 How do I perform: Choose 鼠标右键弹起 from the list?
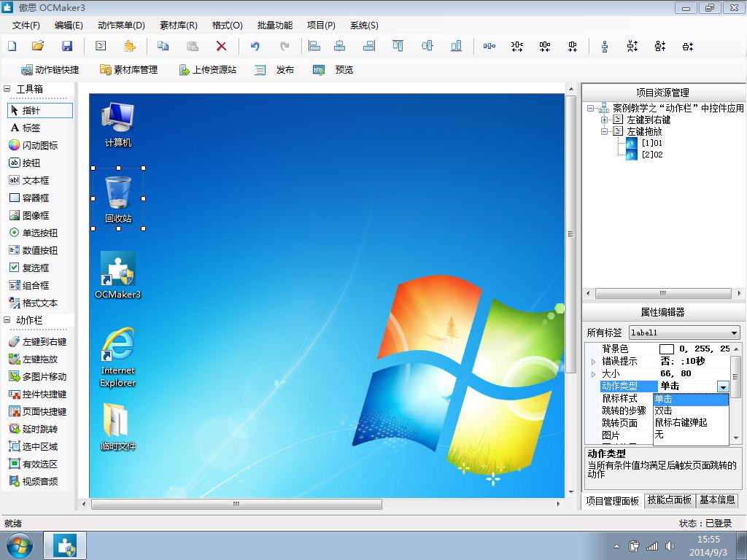pyautogui.click(x=691, y=422)
